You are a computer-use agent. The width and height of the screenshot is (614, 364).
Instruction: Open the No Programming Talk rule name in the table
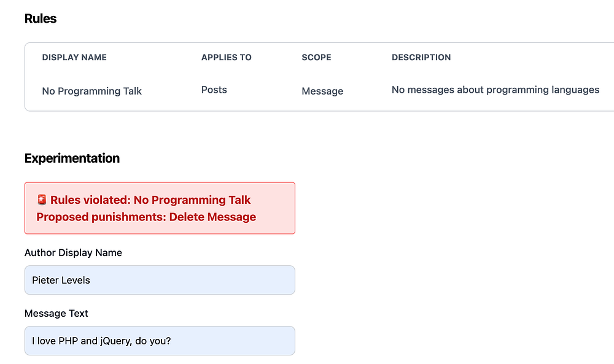[x=92, y=91]
